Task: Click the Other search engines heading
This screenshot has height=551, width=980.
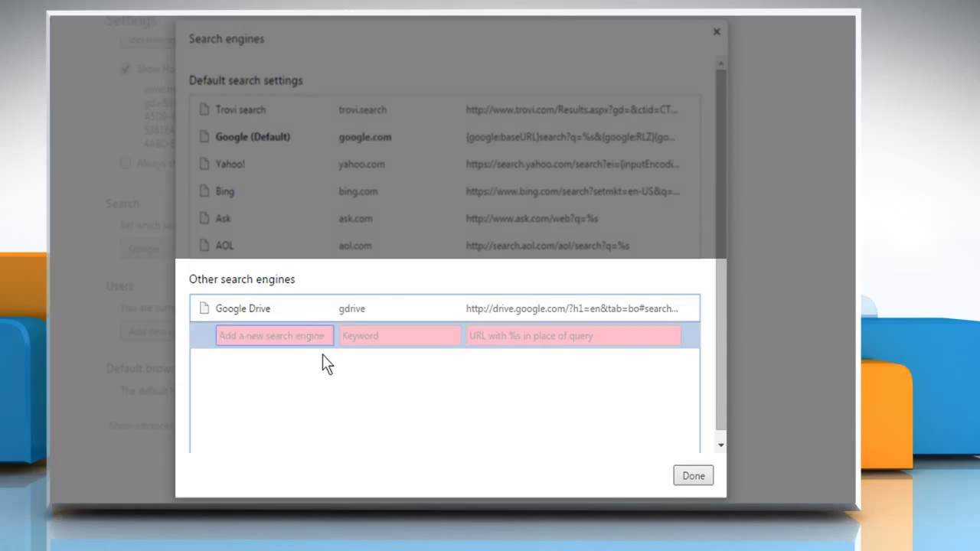Action: (x=242, y=279)
